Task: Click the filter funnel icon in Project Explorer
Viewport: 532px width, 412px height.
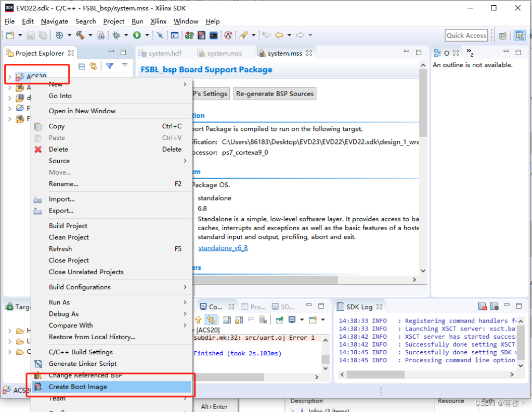Action: click(x=110, y=66)
